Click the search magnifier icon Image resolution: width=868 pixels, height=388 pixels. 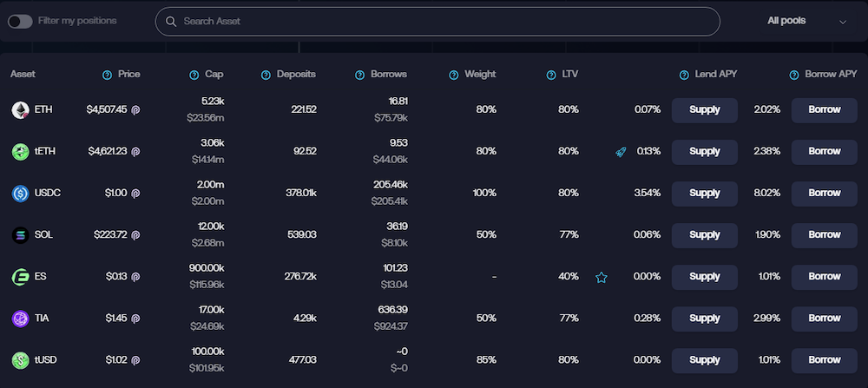click(171, 22)
